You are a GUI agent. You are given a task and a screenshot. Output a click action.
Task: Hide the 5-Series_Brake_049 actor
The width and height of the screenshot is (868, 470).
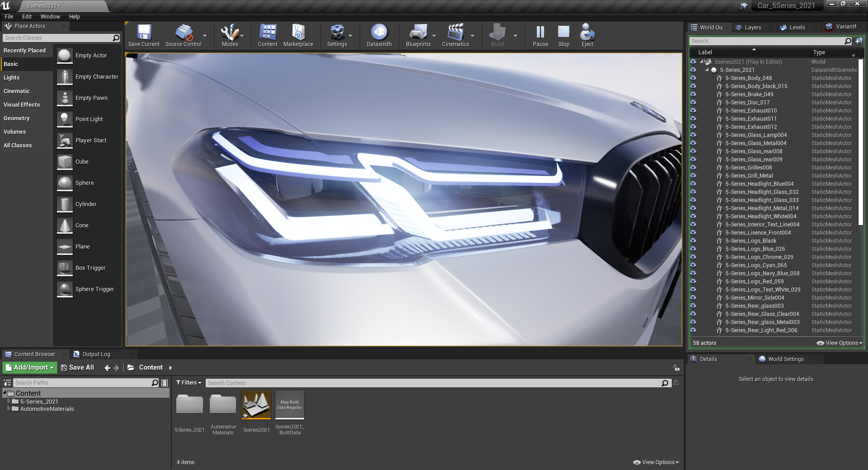(x=693, y=94)
